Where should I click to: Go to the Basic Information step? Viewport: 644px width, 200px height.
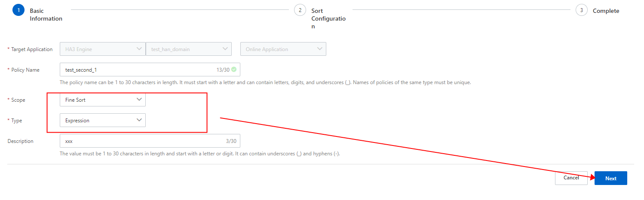[x=46, y=15]
